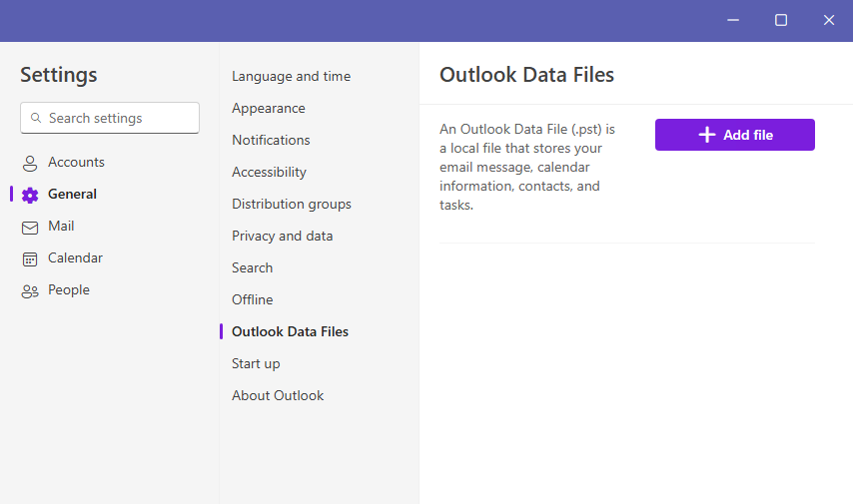The height and width of the screenshot is (504, 853).
Task: Open Notifications section
Action: pos(271,141)
